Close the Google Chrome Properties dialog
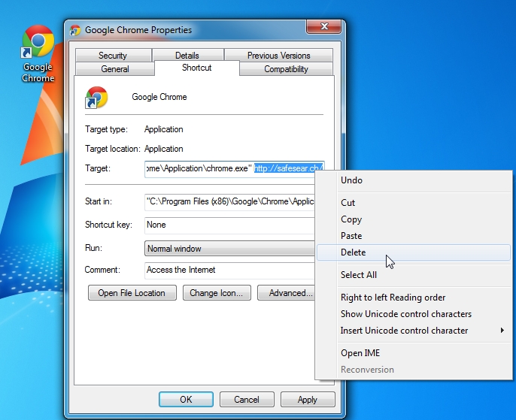The width and height of the screenshot is (516, 420). tap(323, 26)
